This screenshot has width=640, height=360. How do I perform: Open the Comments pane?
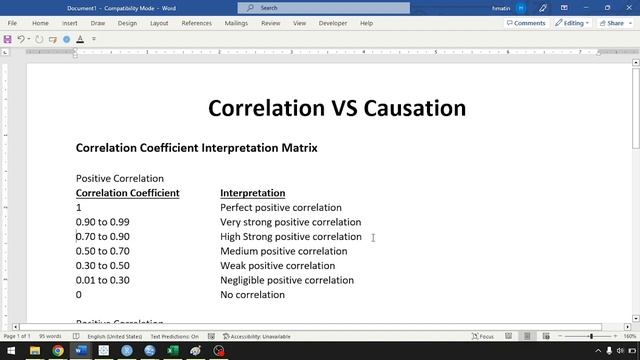click(526, 23)
